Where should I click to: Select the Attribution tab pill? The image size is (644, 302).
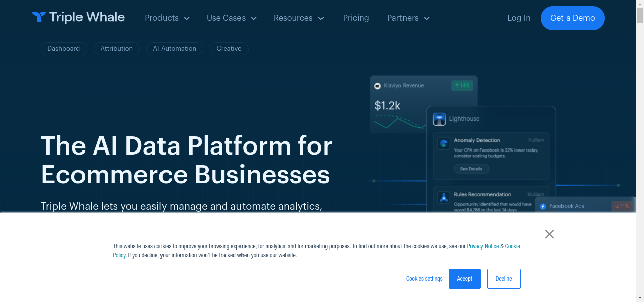point(116,49)
